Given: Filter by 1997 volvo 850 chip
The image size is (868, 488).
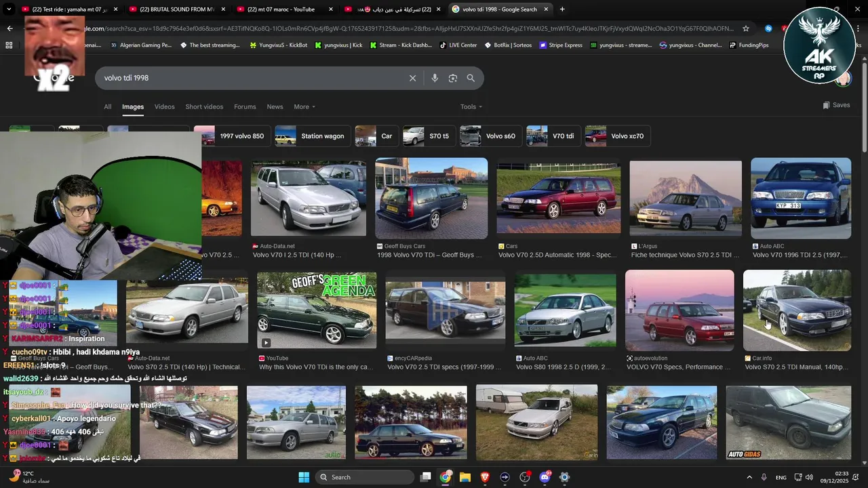Looking at the screenshot, I should click(232, 136).
